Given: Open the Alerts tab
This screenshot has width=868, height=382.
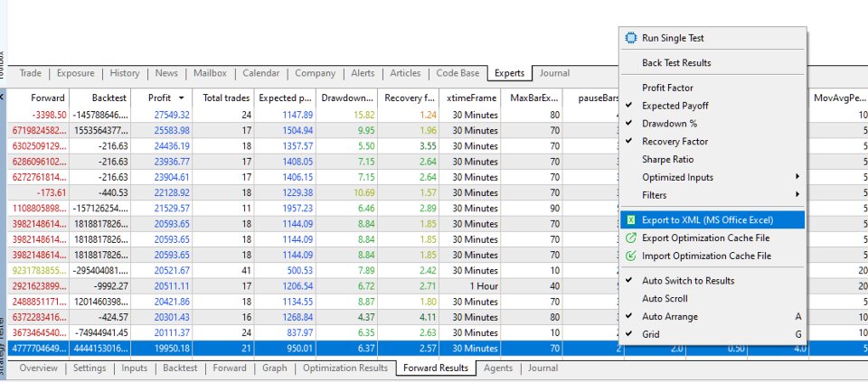Looking at the screenshot, I should pos(363,73).
